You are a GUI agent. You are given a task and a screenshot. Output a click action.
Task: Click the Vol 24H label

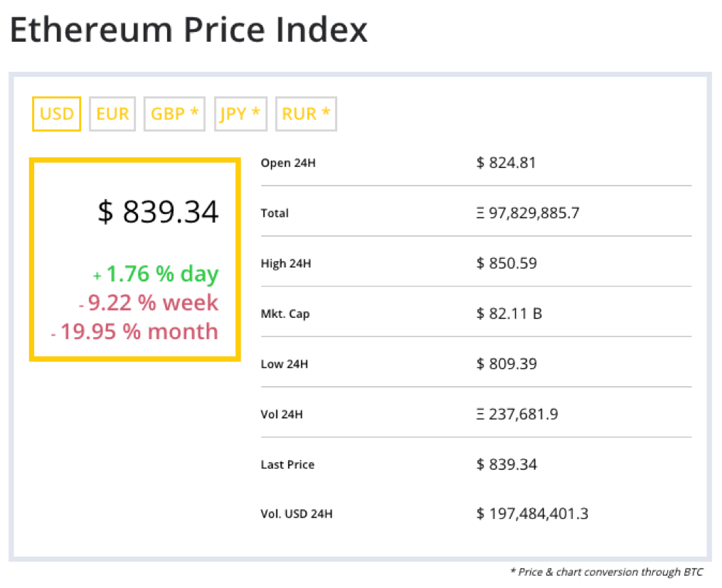[282, 414]
